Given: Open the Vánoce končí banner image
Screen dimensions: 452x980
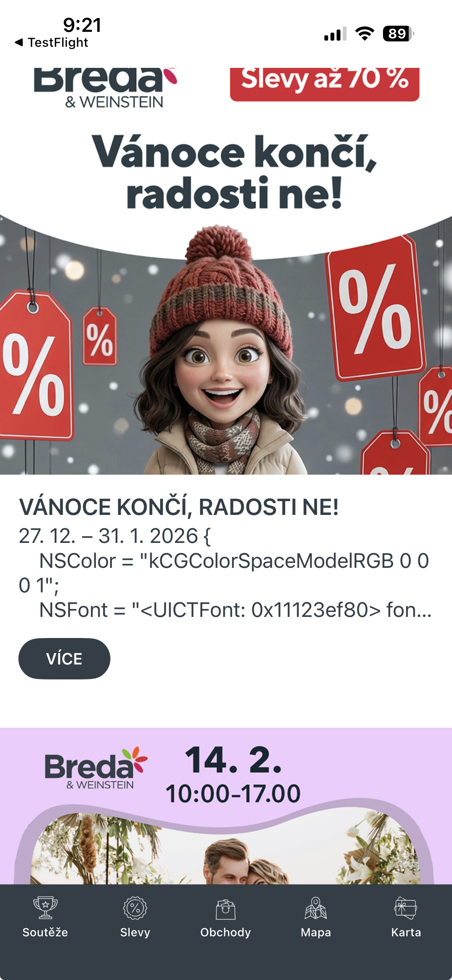Looking at the screenshot, I should 226,271.
